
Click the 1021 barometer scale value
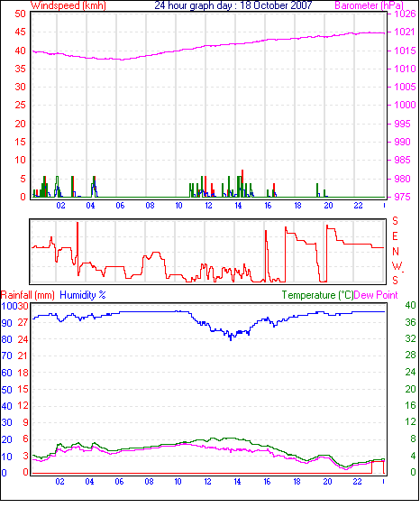(x=405, y=32)
